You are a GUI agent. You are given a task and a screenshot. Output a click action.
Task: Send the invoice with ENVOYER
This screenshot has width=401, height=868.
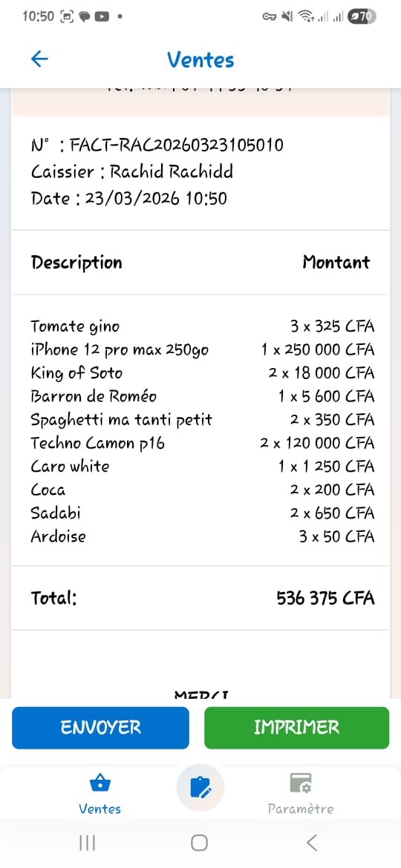100,727
